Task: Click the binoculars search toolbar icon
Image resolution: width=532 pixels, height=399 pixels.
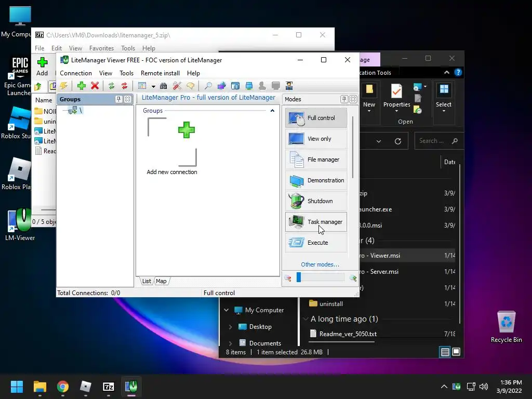Action: (x=164, y=86)
